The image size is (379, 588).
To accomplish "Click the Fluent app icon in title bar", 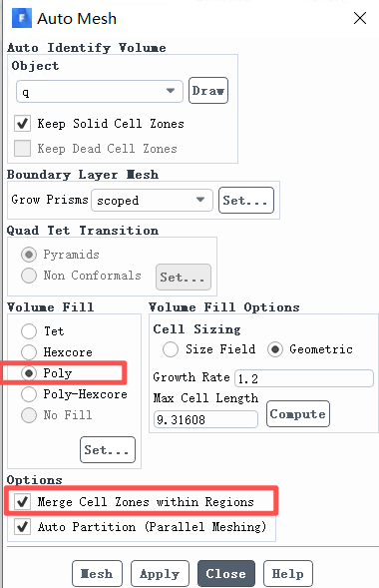I will tap(22, 18).
